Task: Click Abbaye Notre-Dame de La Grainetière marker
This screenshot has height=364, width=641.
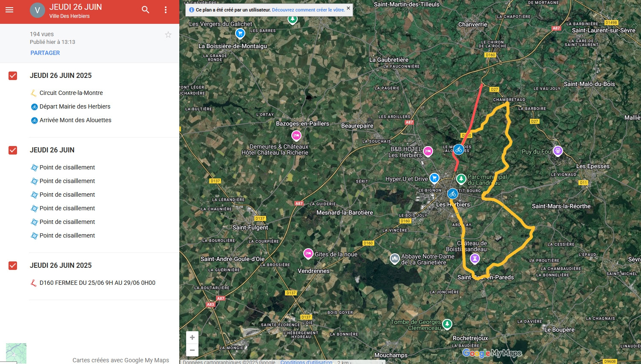Action: (x=395, y=258)
